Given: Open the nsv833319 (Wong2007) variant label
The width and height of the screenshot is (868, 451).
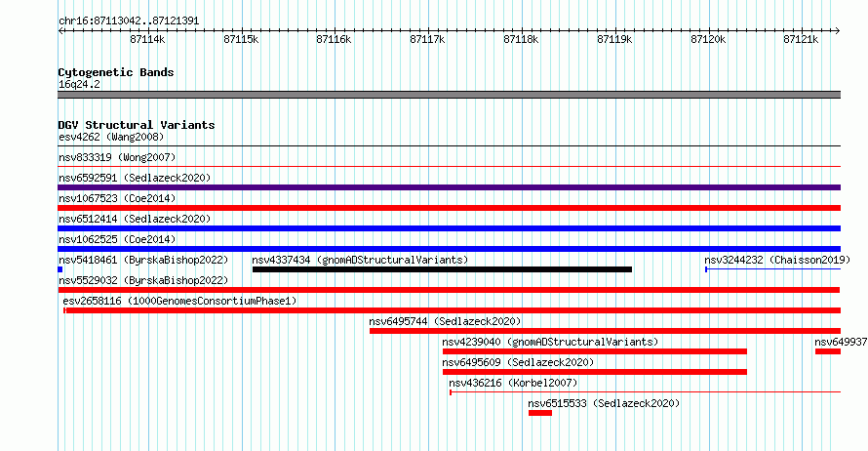Looking at the screenshot, I should (117, 157).
